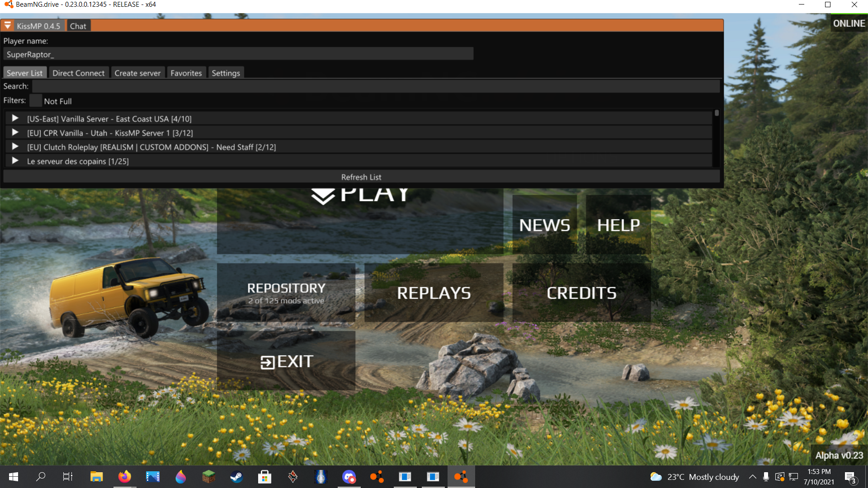Image resolution: width=868 pixels, height=488 pixels.
Task: Open the HELP tile
Action: pyautogui.click(x=618, y=225)
